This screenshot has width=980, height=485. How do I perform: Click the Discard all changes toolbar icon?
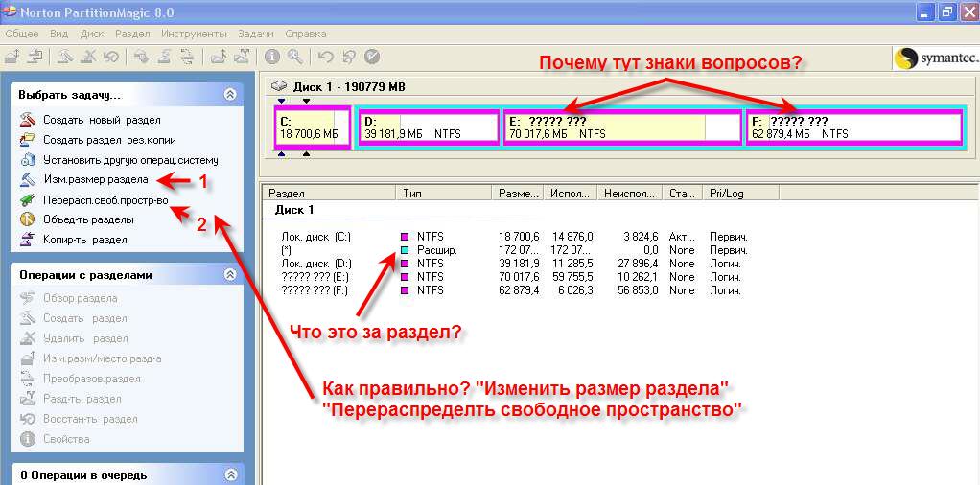[349, 57]
